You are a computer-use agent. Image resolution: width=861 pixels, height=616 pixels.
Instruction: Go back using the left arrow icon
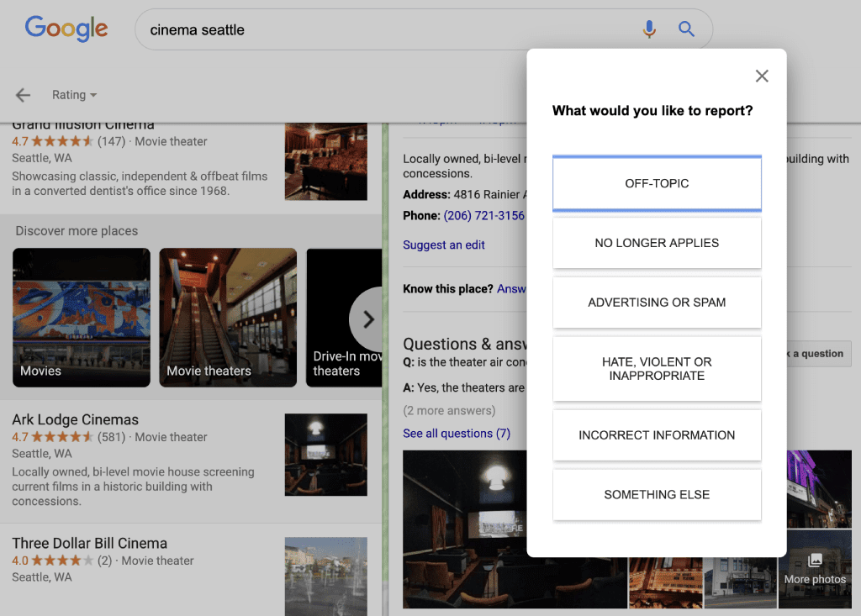tap(23, 95)
